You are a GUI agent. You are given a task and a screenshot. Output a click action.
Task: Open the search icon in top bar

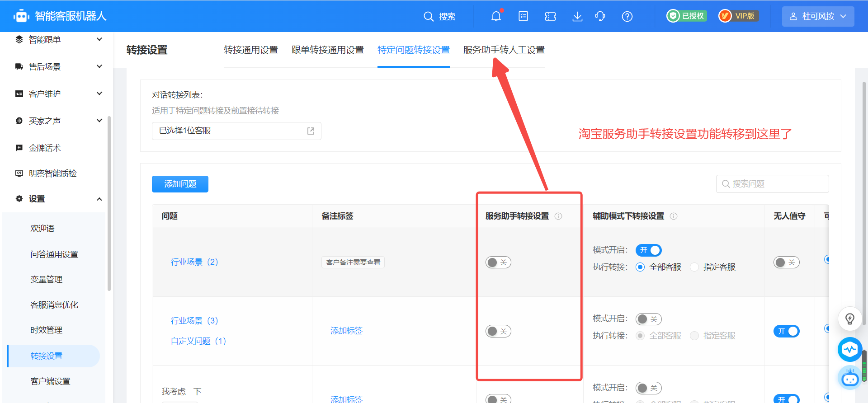click(429, 17)
